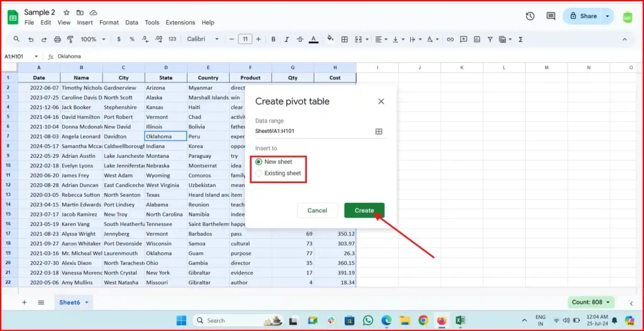This screenshot has height=331, width=644.
Task: Decrease decimal places
Action: tap(145, 40)
